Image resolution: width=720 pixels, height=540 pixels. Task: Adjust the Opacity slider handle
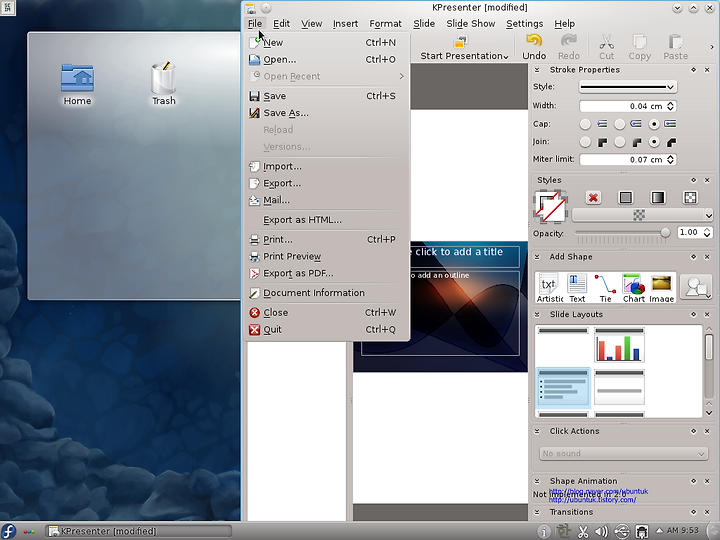pyautogui.click(x=665, y=233)
